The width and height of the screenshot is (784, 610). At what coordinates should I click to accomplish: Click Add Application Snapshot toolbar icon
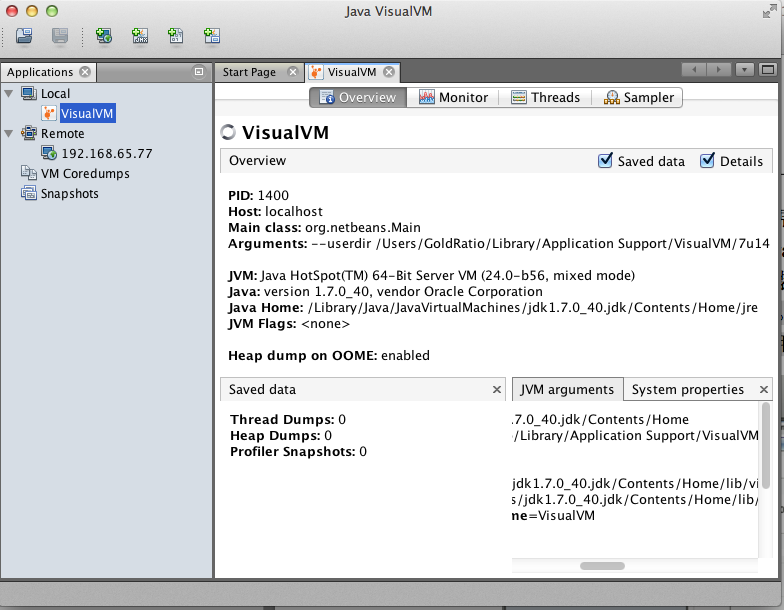click(212, 36)
